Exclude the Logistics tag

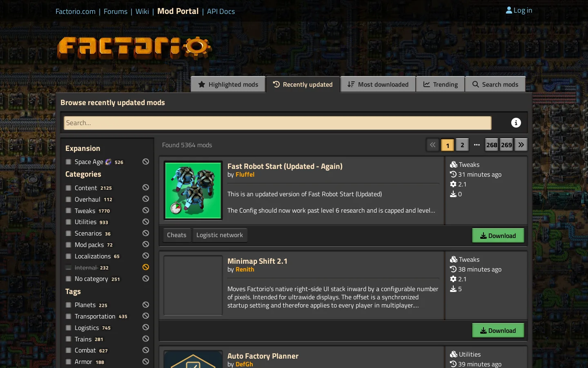[x=146, y=328]
